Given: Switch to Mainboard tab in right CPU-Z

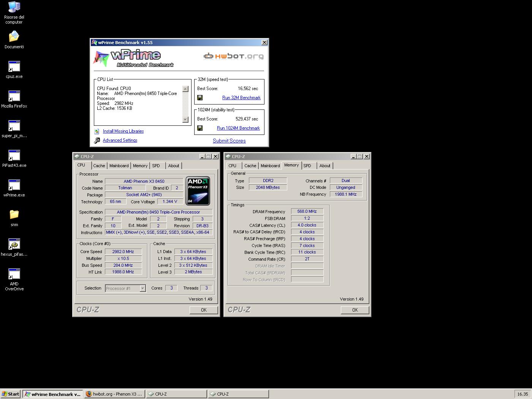Looking at the screenshot, I should 270,166.
